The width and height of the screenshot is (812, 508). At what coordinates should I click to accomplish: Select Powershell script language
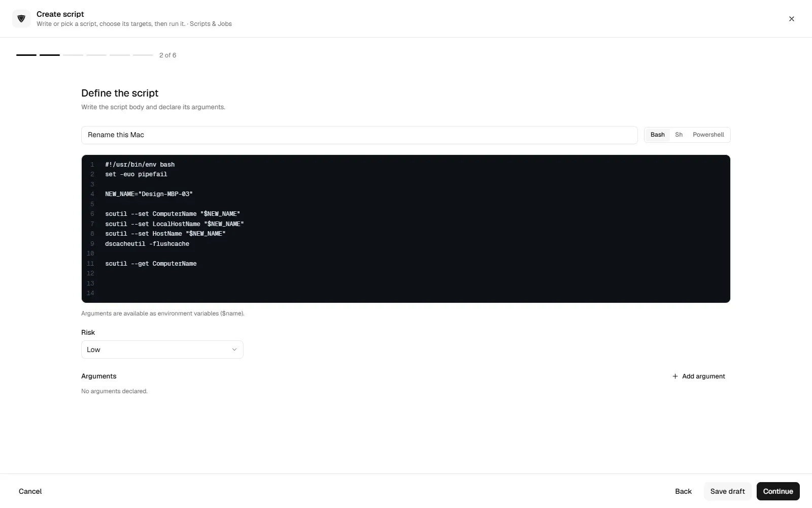(x=708, y=135)
